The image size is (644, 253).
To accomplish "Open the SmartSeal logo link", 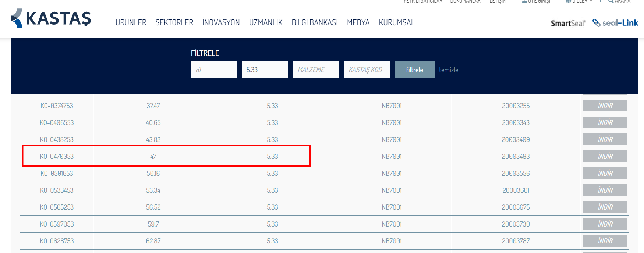I will click(568, 23).
